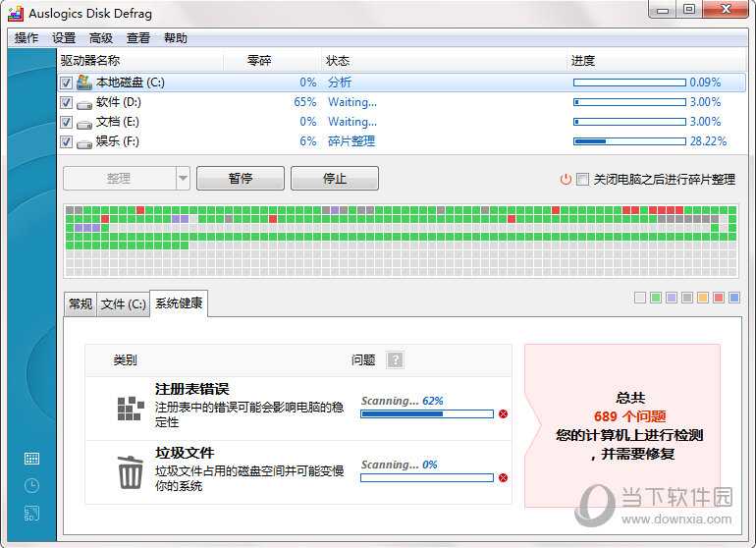Click the question mark help icon by 问题
The image size is (756, 548).
pyautogui.click(x=395, y=359)
